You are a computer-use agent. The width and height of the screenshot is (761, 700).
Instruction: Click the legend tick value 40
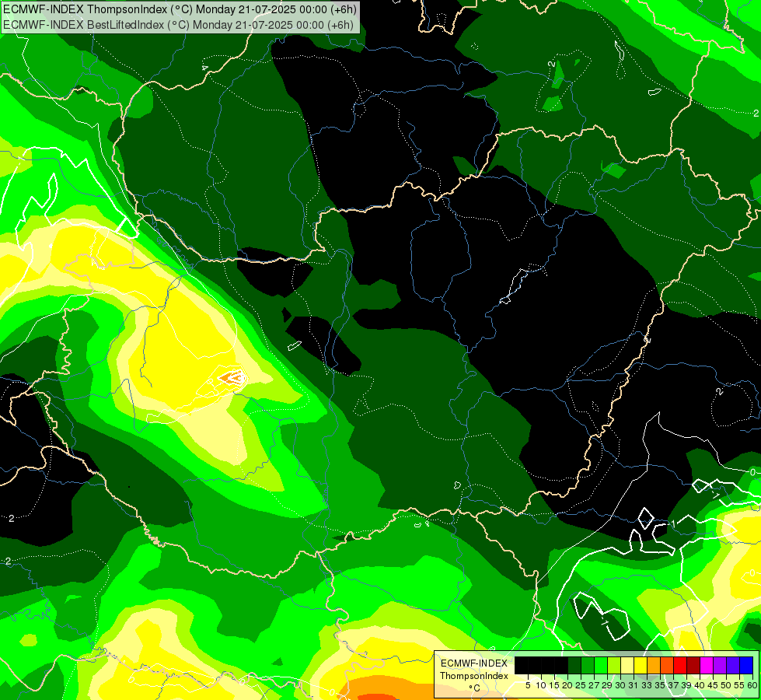[x=700, y=685]
